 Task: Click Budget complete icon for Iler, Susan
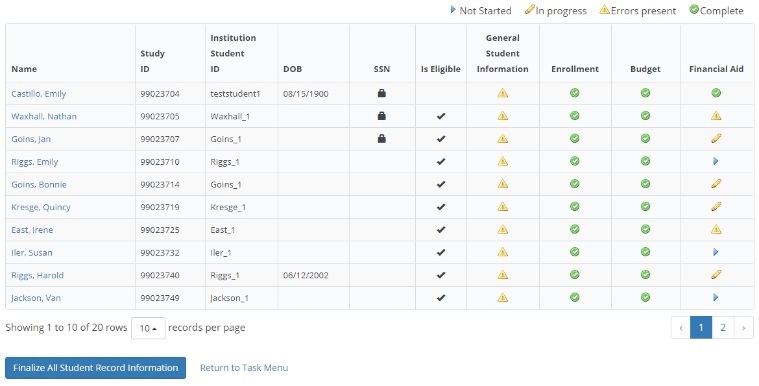(645, 252)
